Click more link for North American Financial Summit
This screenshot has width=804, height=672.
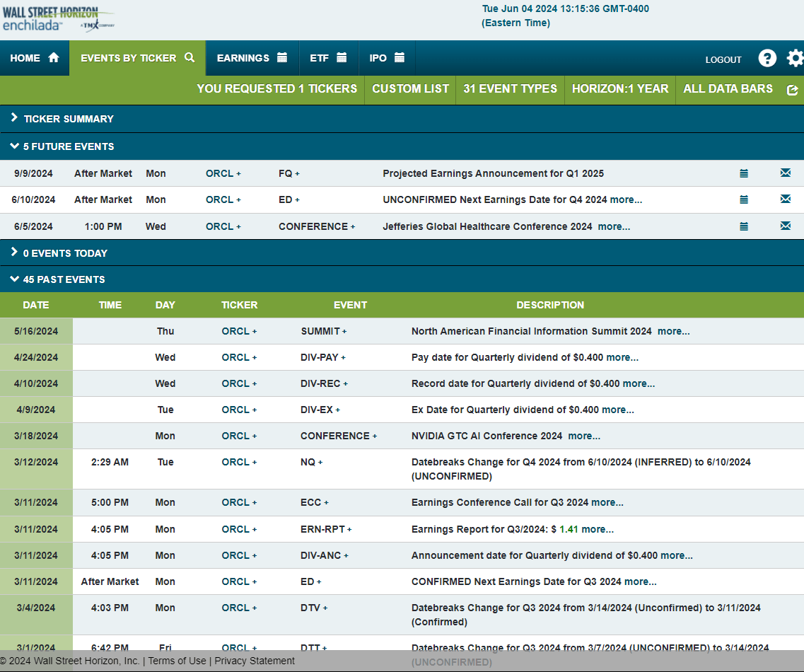[x=673, y=331]
